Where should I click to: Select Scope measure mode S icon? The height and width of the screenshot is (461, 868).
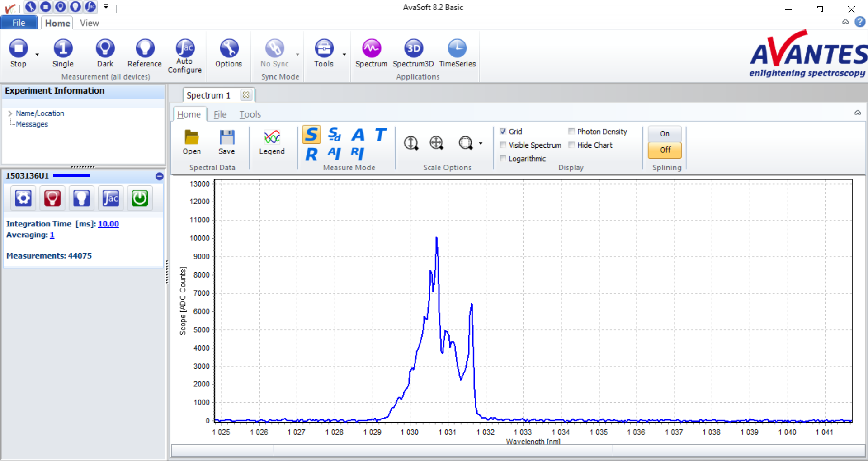click(x=311, y=135)
